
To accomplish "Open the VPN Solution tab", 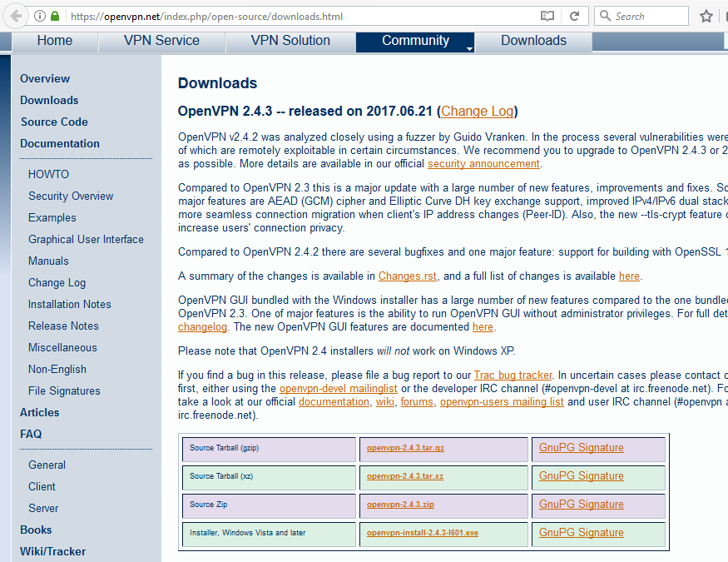I will (x=290, y=41).
